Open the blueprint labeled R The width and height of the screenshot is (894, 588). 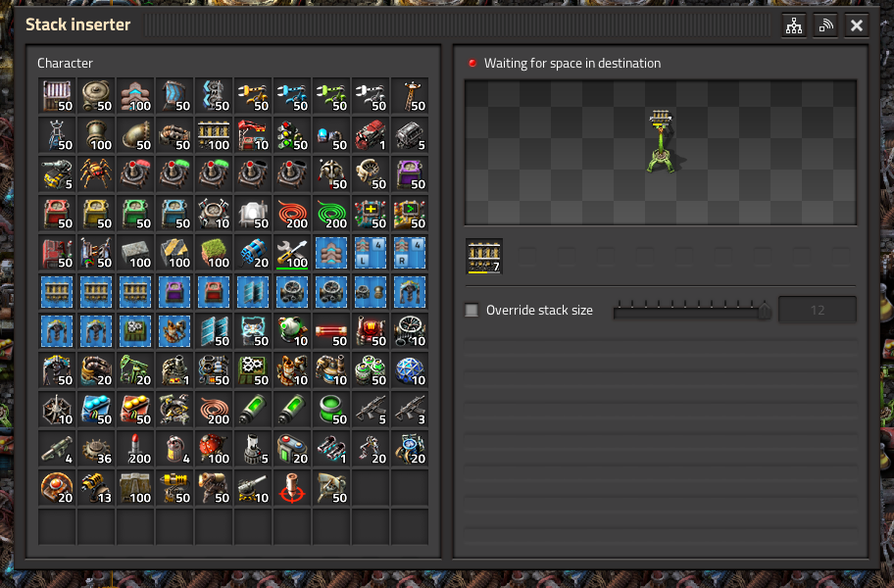[410, 253]
